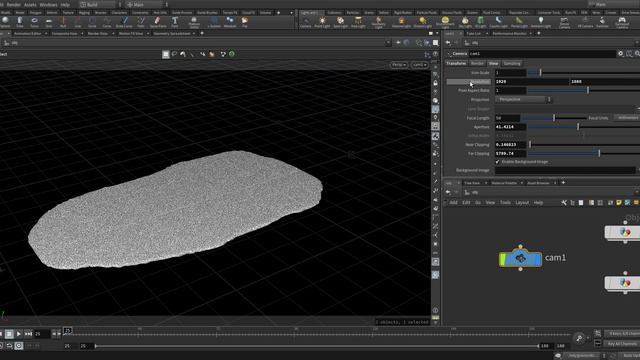640x360 pixels.
Task: Click the stop playback button
Action: (9, 334)
